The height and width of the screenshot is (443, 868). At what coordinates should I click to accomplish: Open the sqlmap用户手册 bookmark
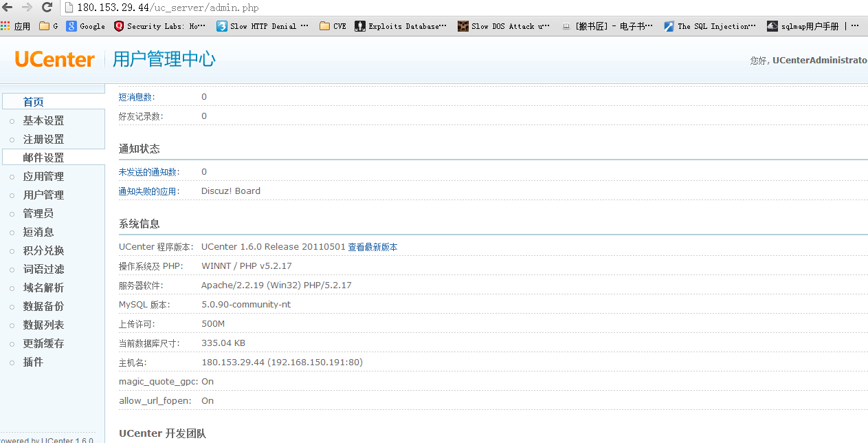(803, 26)
